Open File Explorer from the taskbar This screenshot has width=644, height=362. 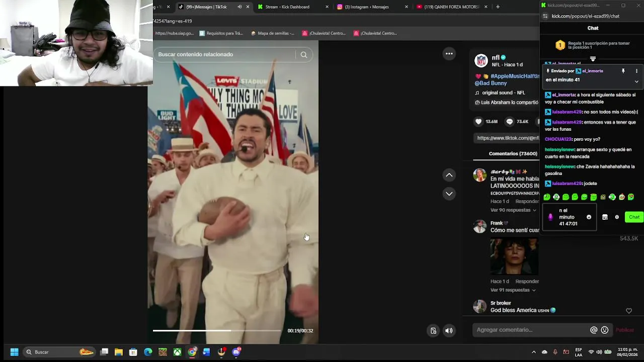119,352
